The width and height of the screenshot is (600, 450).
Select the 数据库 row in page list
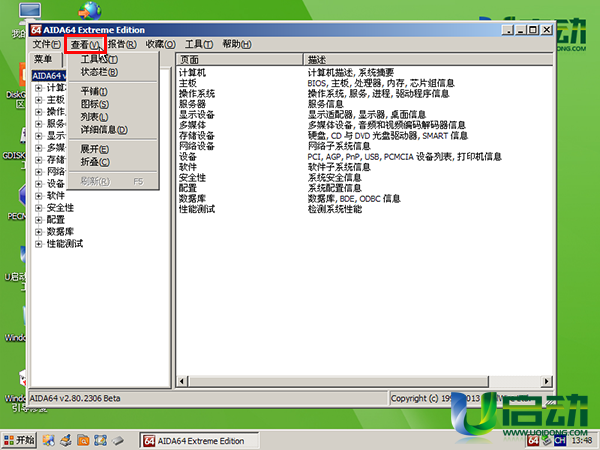point(192,199)
